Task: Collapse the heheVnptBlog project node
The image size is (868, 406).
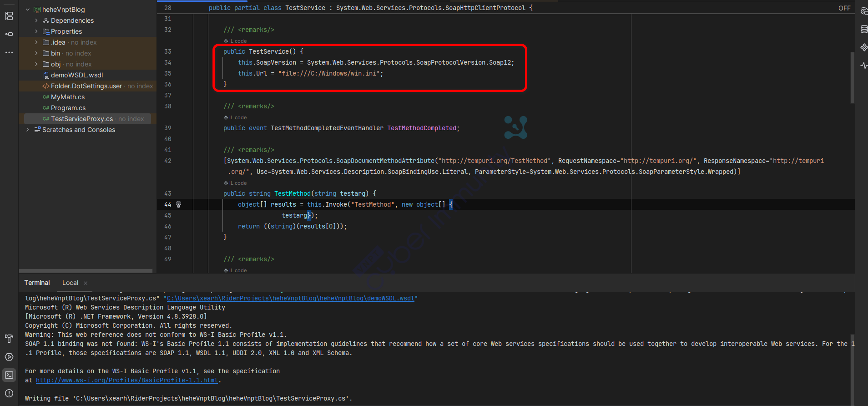Action: coord(28,10)
